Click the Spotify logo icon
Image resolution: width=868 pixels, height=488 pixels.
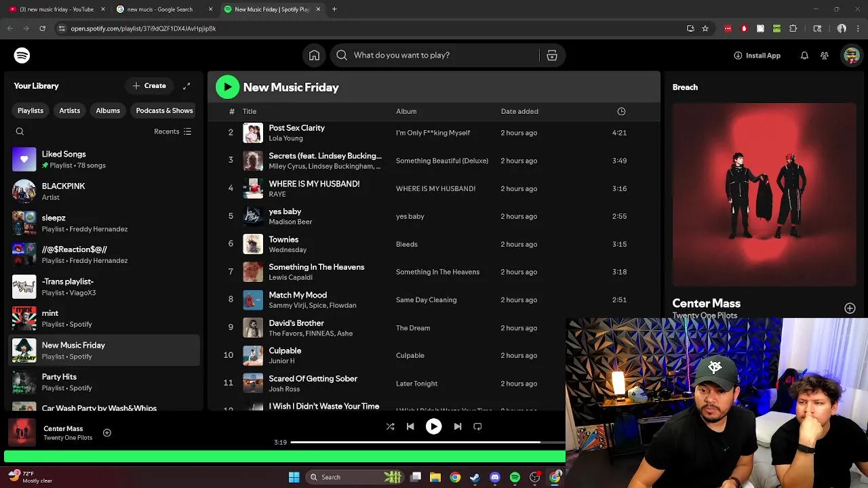pyautogui.click(x=22, y=56)
